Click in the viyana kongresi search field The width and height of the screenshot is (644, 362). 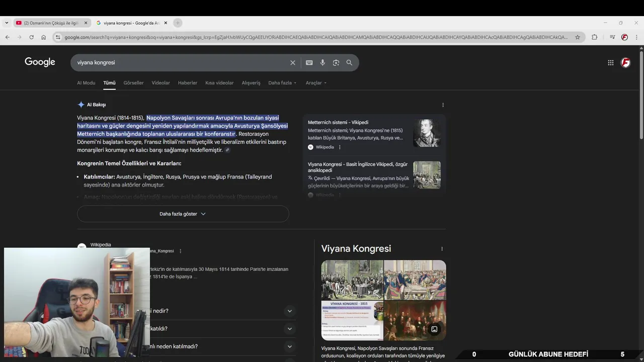(181, 62)
